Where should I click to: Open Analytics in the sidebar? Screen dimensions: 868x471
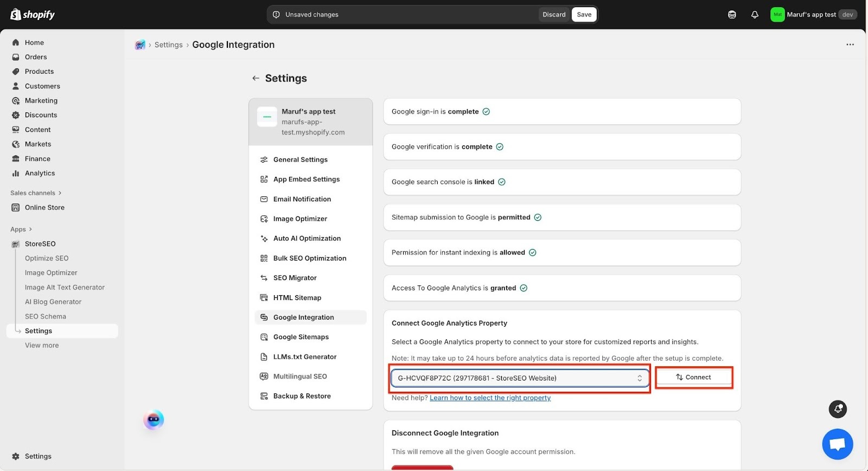(40, 173)
